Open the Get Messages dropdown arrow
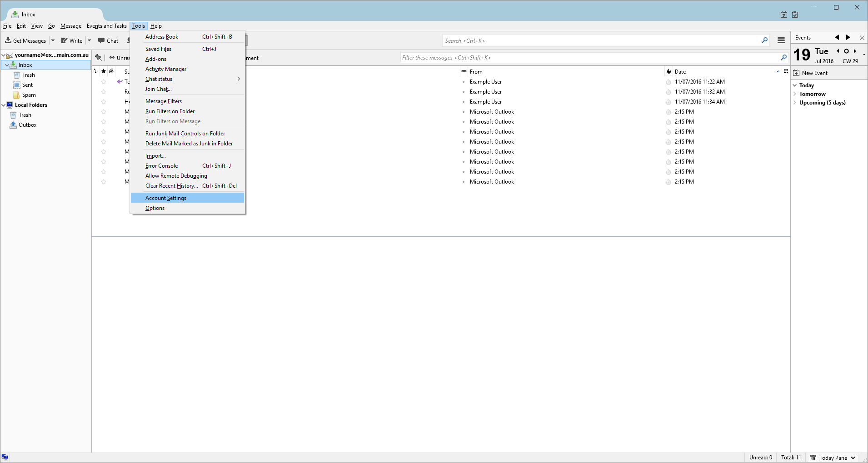This screenshot has height=463, width=868. 53,40
